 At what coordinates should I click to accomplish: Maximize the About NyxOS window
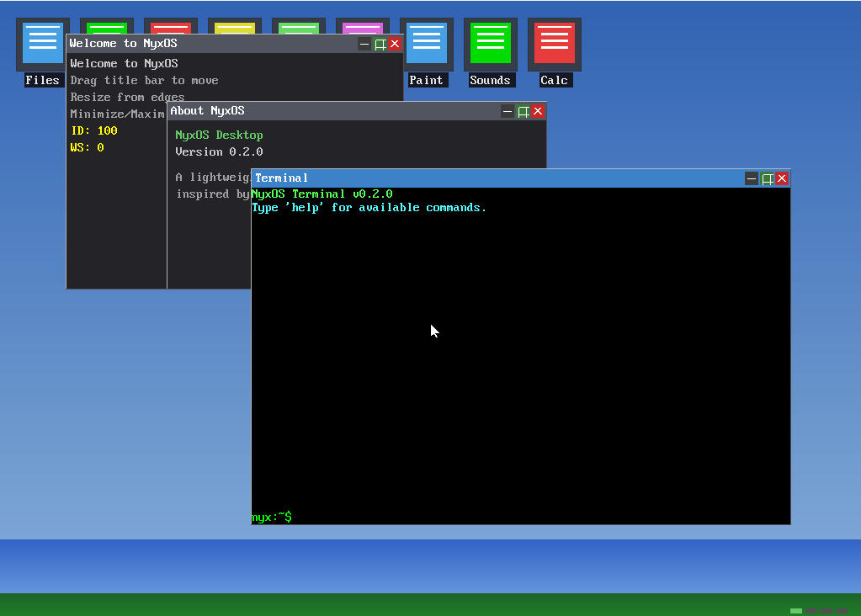[524, 111]
